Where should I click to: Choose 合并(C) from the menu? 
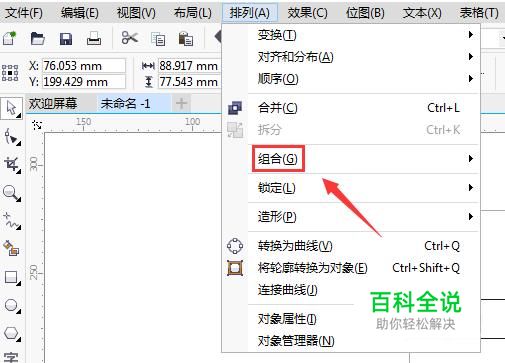coord(352,108)
